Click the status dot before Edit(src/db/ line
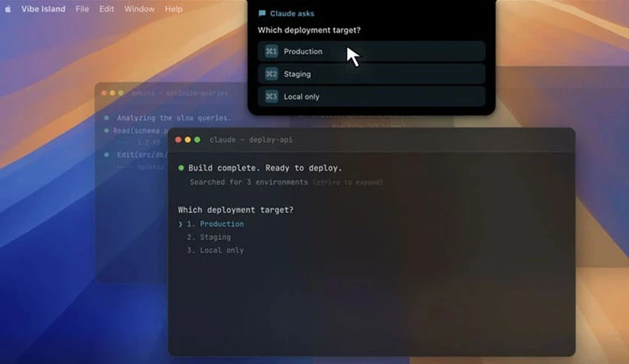This screenshot has width=629, height=364. (106, 155)
